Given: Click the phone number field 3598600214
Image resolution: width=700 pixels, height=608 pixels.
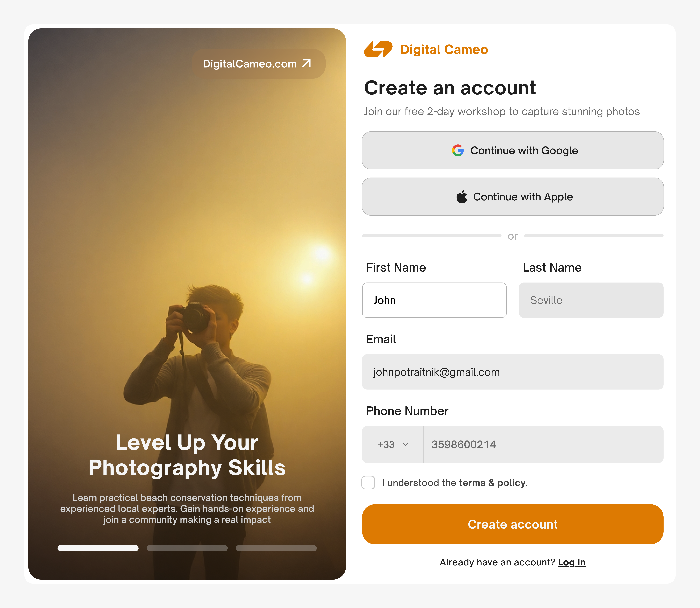Looking at the screenshot, I should point(544,444).
